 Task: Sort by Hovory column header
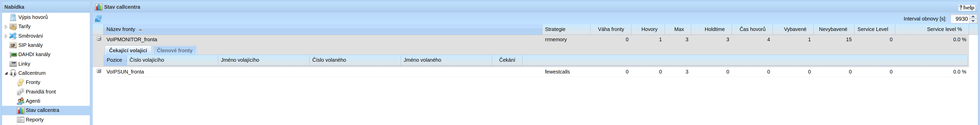[648, 29]
